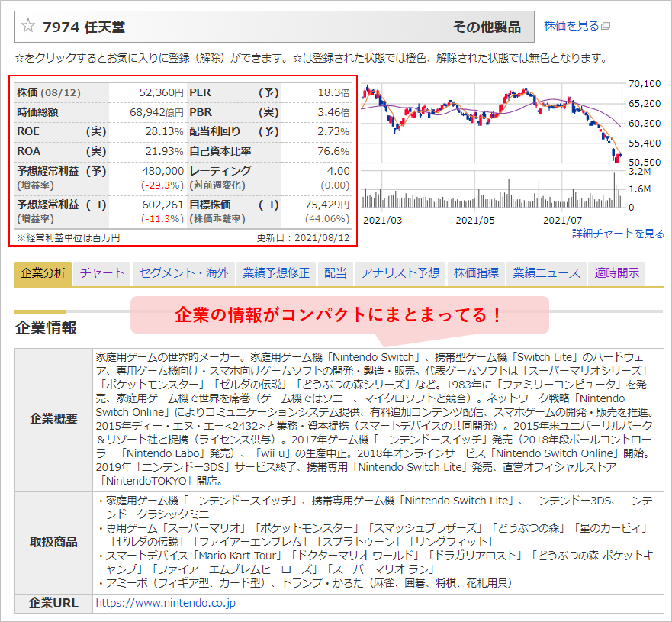This screenshot has height=622, width=672.
Task: Click the 企業情報 section heading
Action: pyautogui.click(x=46, y=328)
